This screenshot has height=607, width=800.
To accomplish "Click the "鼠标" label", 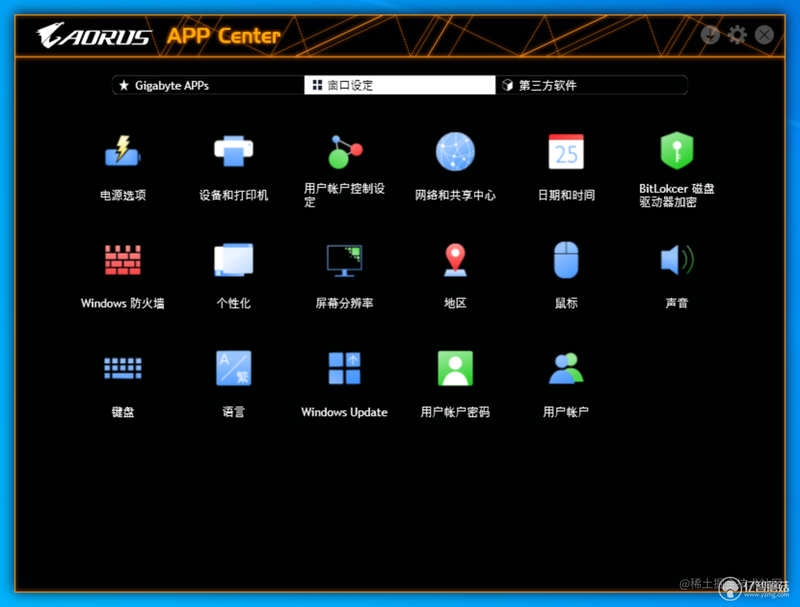I will [x=566, y=304].
